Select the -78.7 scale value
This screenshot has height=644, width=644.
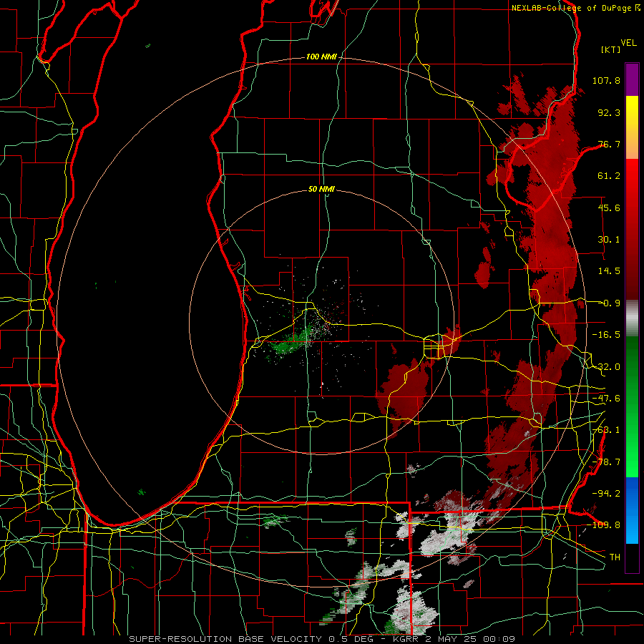[x=606, y=462]
